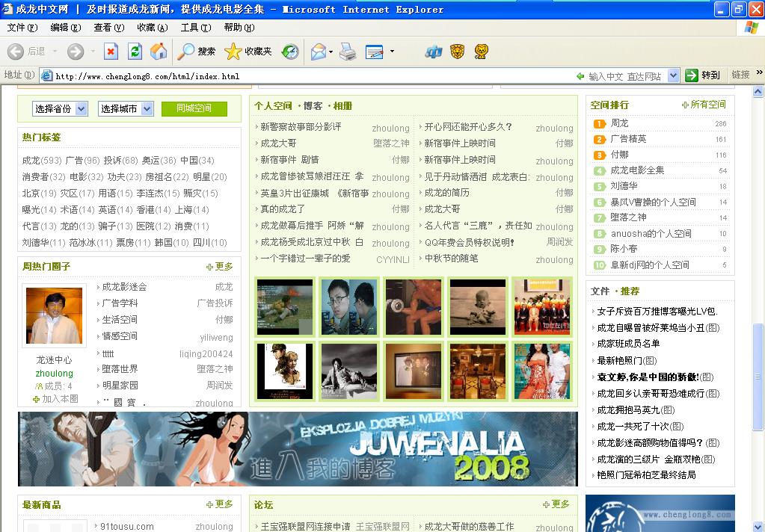Click the page icon in address bar
This screenshot has width=765, height=532.
47,75
